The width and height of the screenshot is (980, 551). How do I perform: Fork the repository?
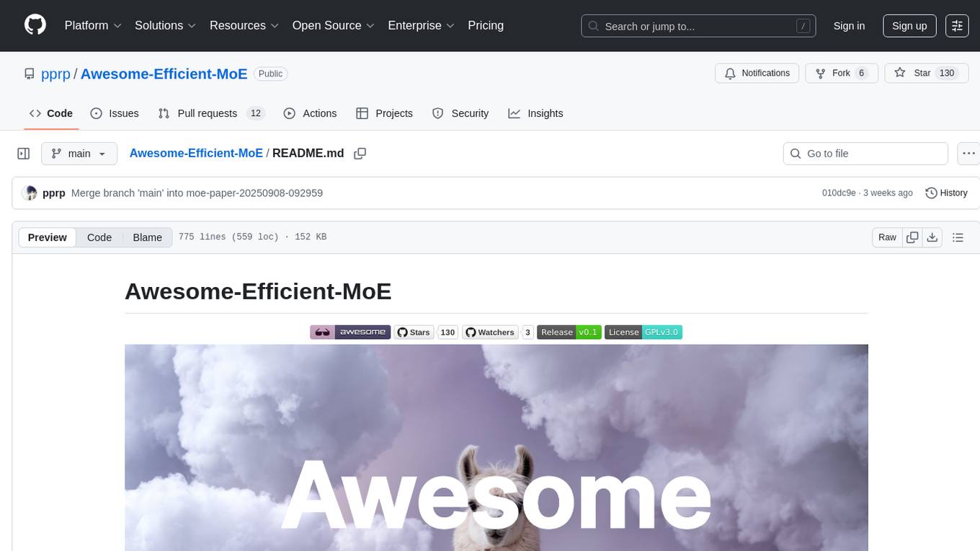841,73
